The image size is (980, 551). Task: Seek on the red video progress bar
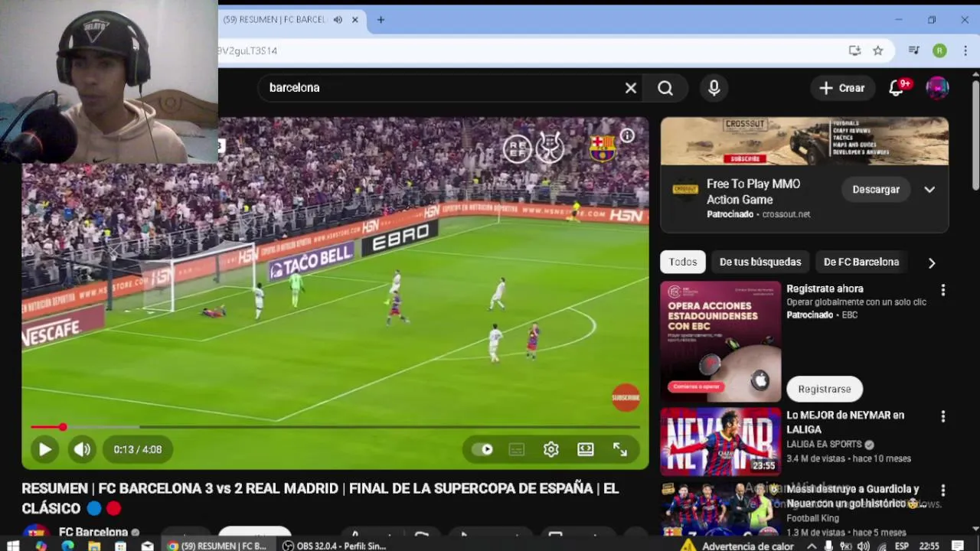335,427
